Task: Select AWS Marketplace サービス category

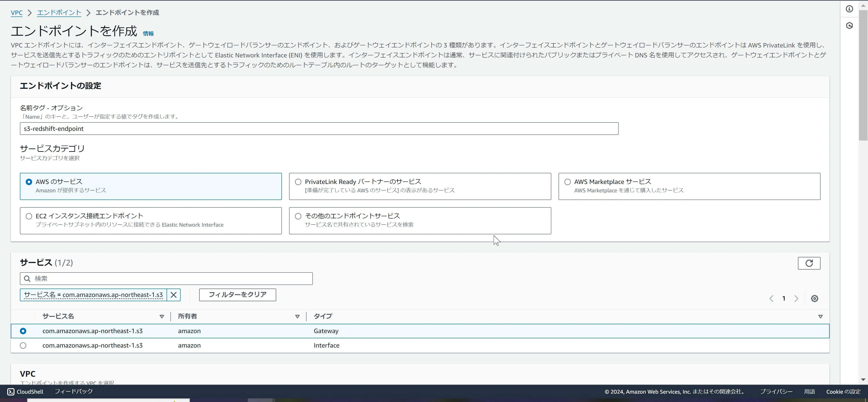Action: 689,186
